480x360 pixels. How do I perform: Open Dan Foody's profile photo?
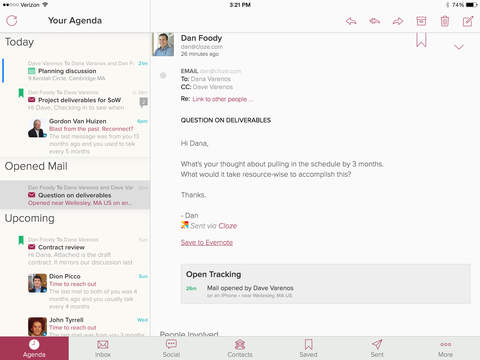pyautogui.click(x=163, y=44)
